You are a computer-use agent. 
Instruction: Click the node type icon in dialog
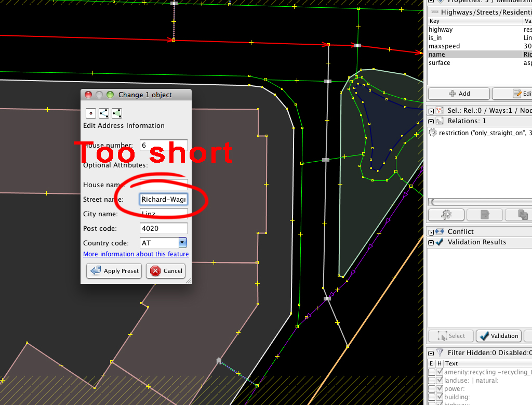click(x=90, y=113)
